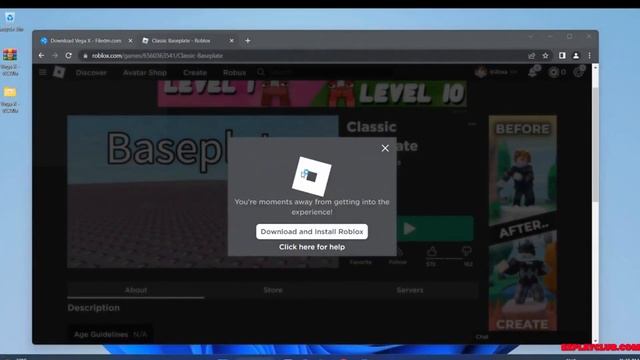Image resolution: width=640 pixels, height=360 pixels.
Task: Open the Chrome three-dot menu
Action: click(x=589, y=56)
